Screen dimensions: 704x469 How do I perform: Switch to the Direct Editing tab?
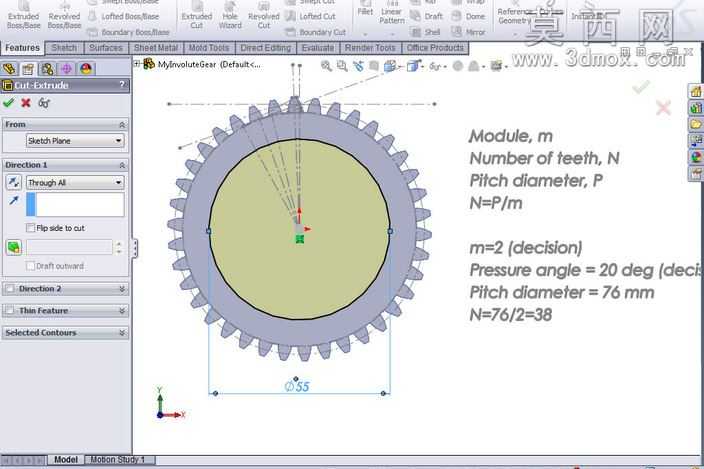[265, 48]
